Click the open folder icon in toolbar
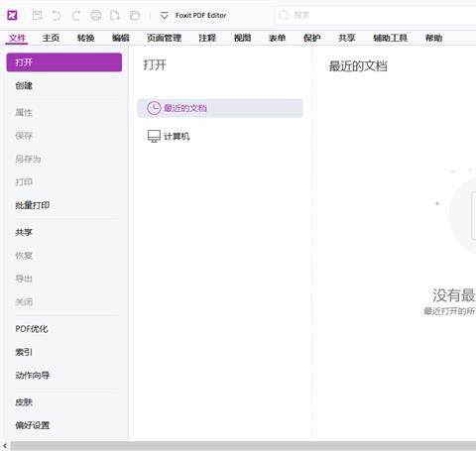 135,15
